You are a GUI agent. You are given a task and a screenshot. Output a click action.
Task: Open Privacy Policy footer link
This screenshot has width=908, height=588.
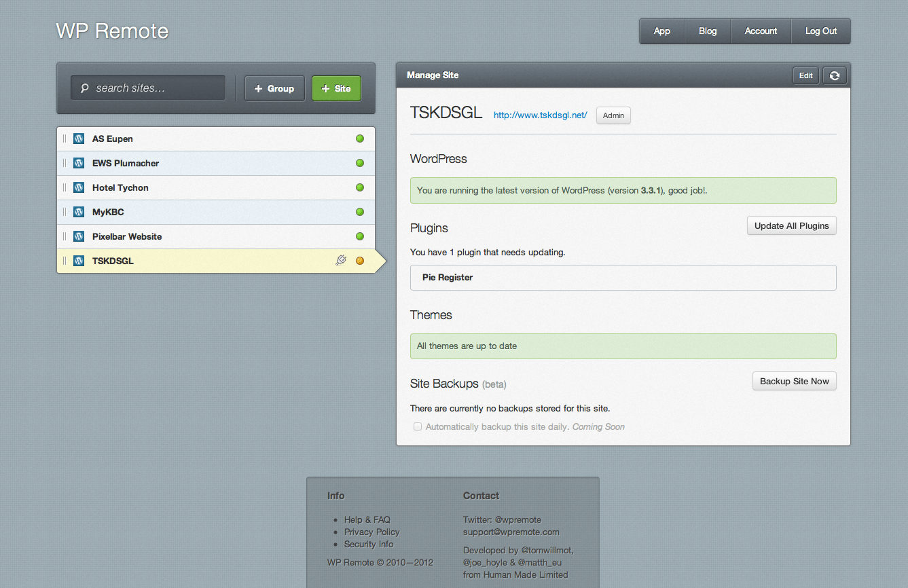(x=372, y=532)
